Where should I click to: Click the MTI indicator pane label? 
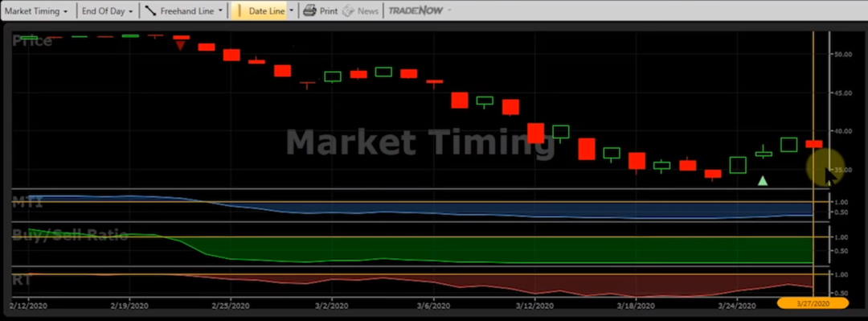pyautogui.click(x=27, y=203)
